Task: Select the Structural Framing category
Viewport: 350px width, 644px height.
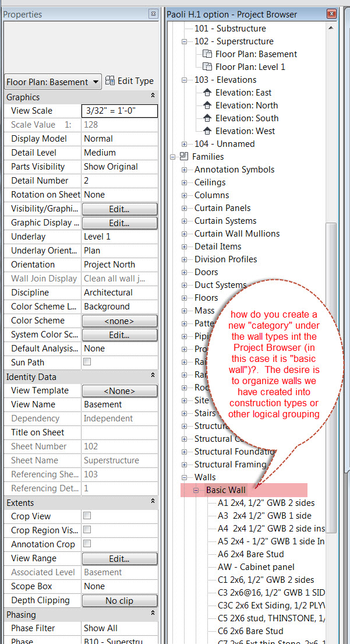Action: 230,464
